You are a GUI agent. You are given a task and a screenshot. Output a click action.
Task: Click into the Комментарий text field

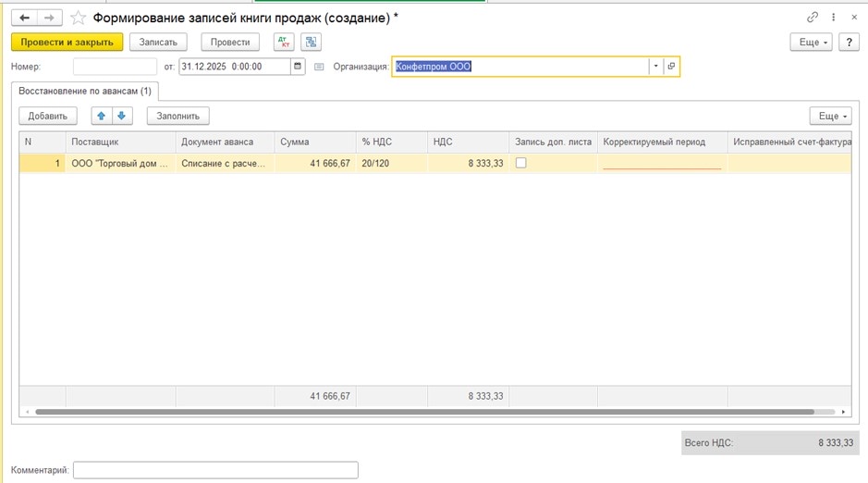(214, 470)
